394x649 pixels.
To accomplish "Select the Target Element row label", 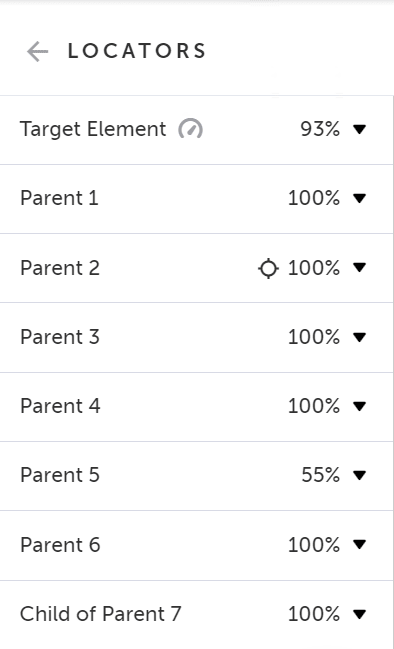I will coord(93,129).
